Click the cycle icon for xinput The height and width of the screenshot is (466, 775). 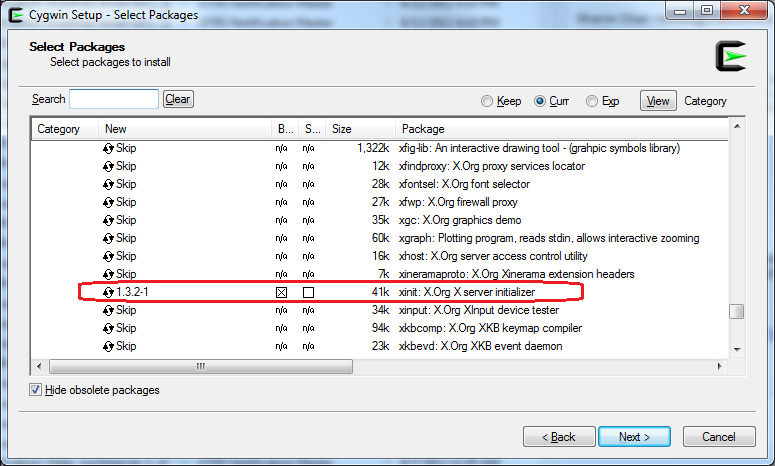click(108, 310)
